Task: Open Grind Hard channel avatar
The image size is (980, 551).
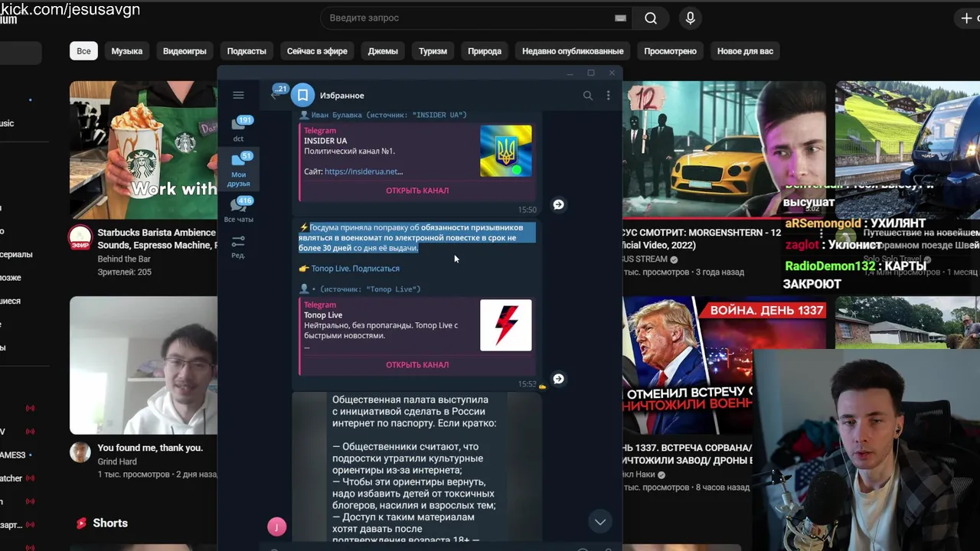Action: click(80, 452)
